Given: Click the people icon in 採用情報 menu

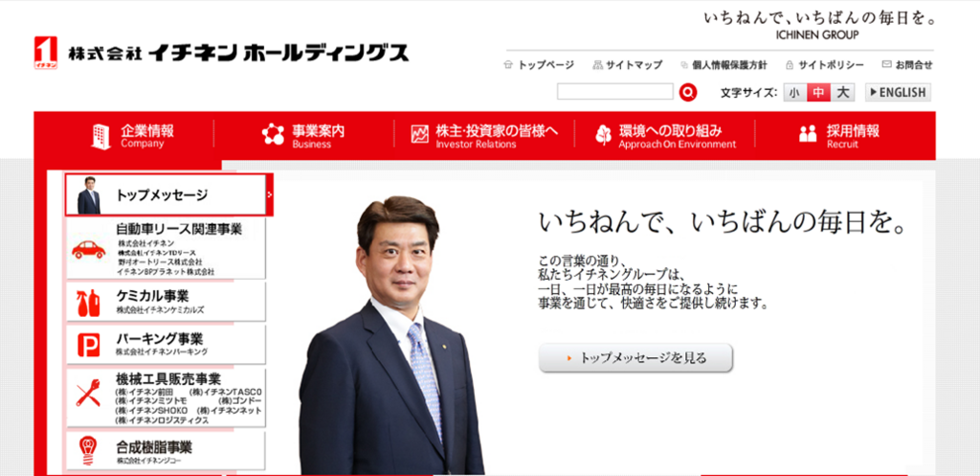Looking at the screenshot, I should [x=808, y=134].
